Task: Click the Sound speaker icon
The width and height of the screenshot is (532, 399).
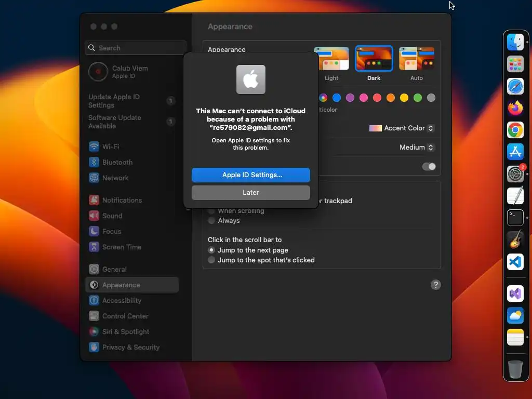Action: (x=94, y=216)
